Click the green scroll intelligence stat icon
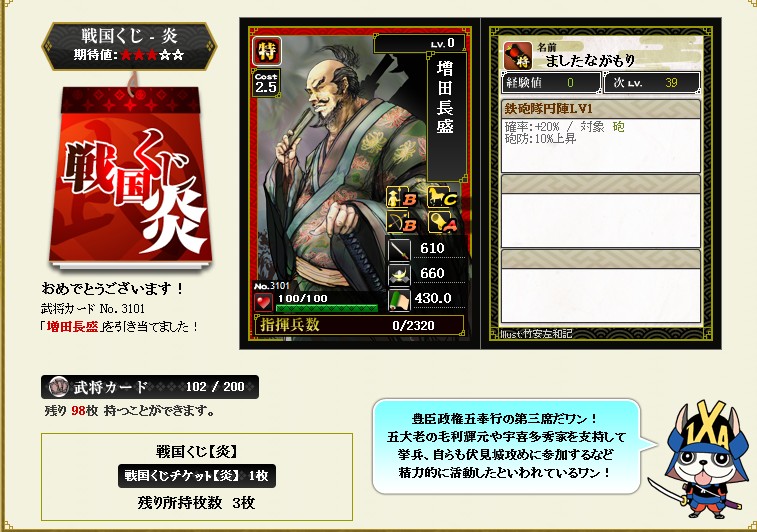The image size is (757, 532). pos(399,300)
